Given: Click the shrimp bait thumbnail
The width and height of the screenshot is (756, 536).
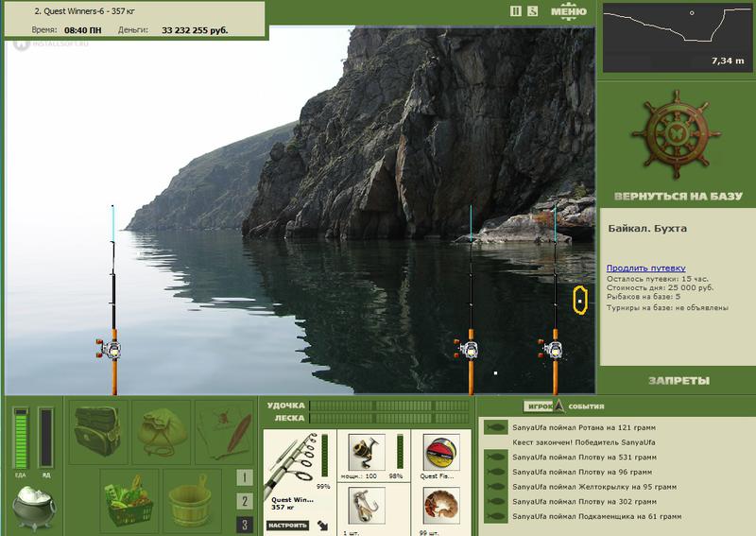Looking at the screenshot, I should (441, 506).
